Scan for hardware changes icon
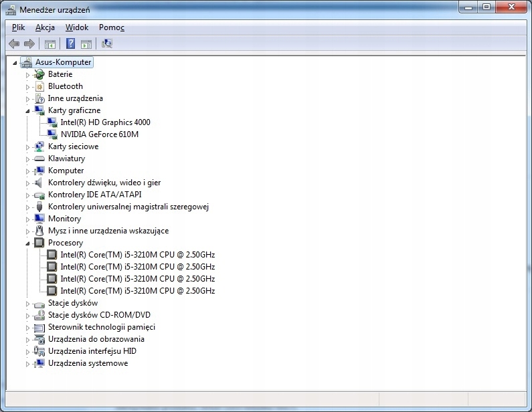The image size is (532, 412). (107, 43)
